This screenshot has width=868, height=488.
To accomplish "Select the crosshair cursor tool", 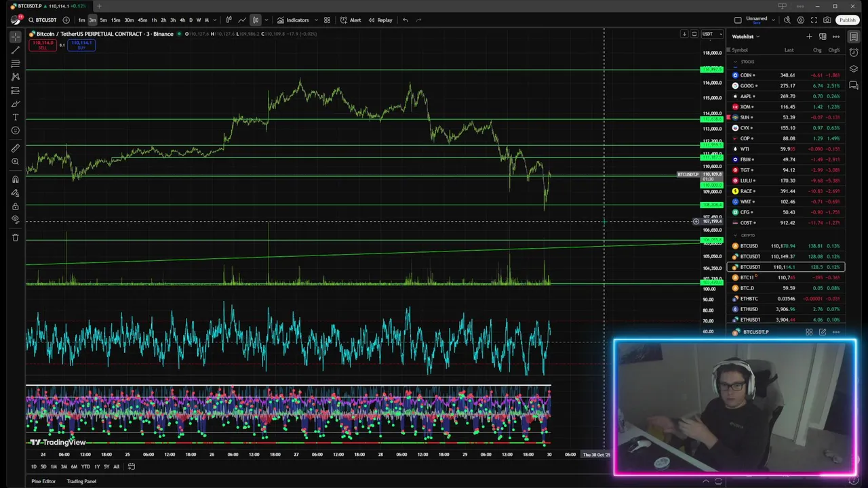I will pyautogui.click(x=15, y=37).
